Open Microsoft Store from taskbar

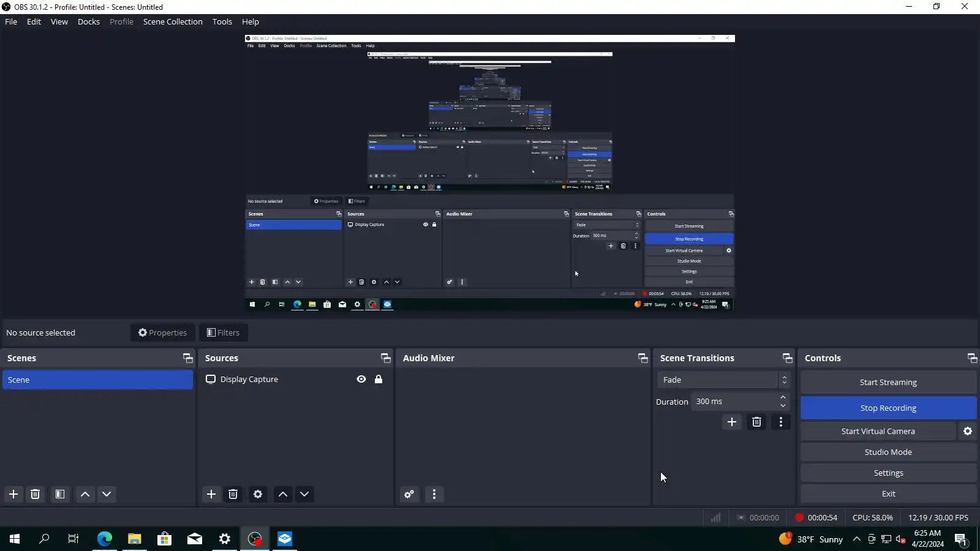click(165, 539)
